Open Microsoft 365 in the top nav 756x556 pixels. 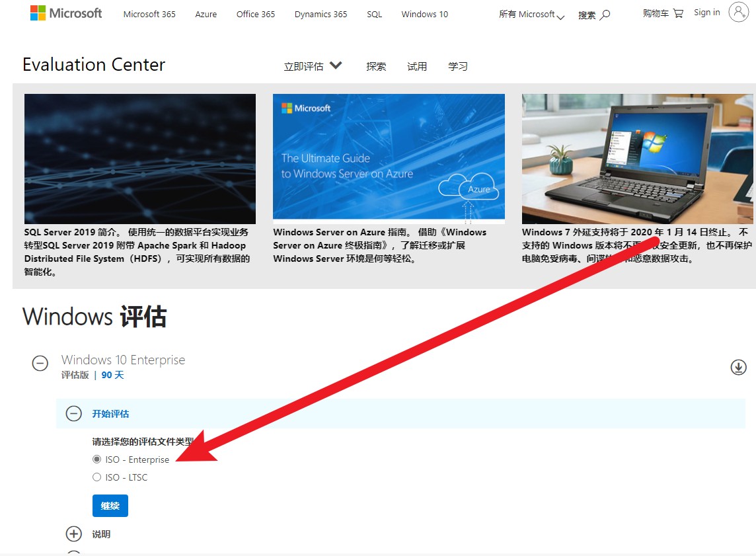click(149, 14)
